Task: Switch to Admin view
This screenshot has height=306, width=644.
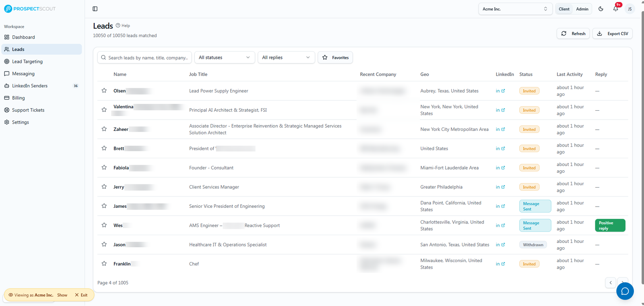Action: 582,9
